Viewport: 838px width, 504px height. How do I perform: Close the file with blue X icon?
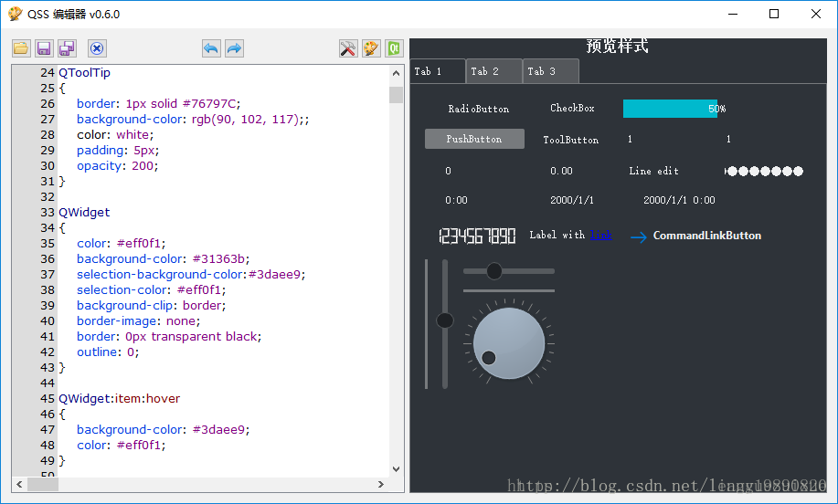click(97, 48)
